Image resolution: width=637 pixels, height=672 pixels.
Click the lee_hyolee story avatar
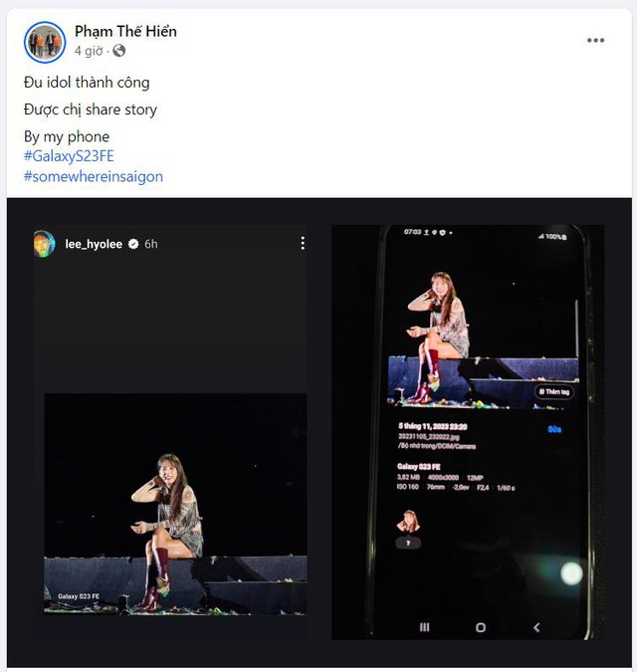[x=45, y=244]
